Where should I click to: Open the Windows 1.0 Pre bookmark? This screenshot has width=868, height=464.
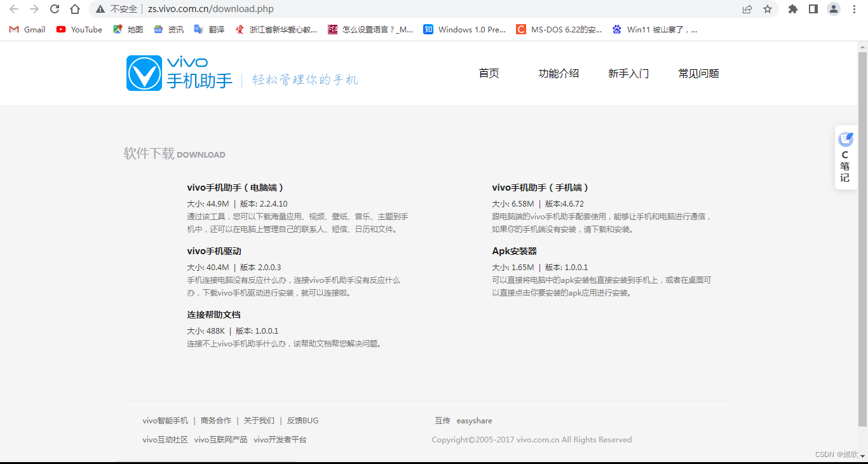point(465,29)
